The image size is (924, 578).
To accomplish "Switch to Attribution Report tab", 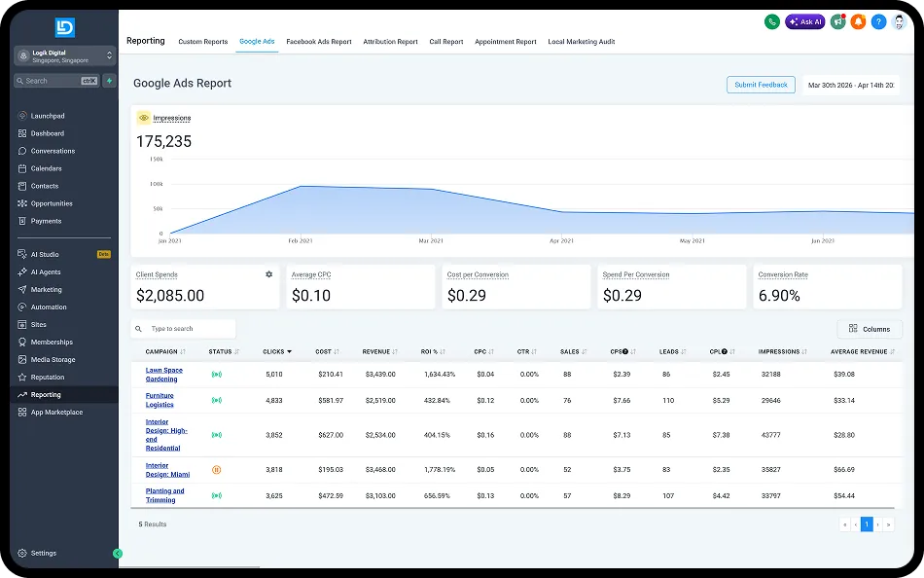I will (x=390, y=41).
